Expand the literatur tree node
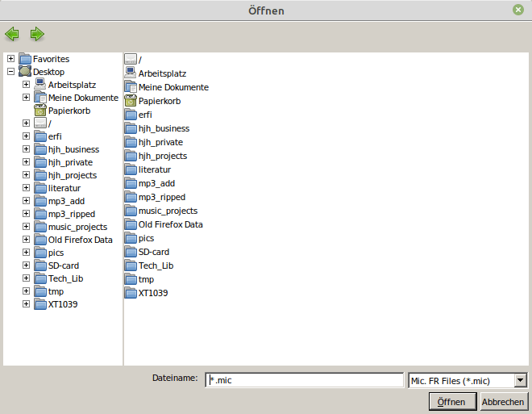The width and height of the screenshot is (532, 414). tap(26, 188)
